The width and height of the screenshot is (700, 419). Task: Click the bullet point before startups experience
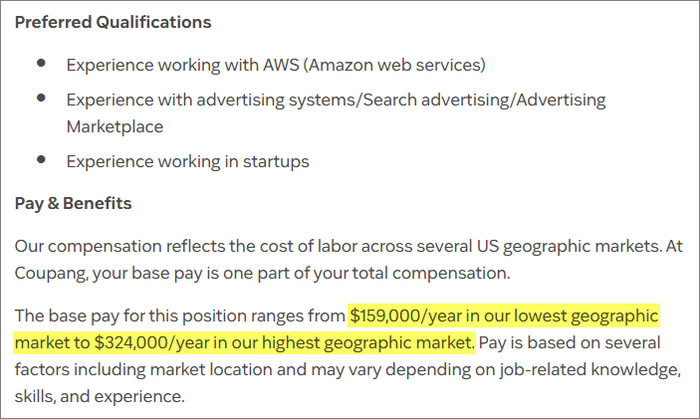(41, 159)
